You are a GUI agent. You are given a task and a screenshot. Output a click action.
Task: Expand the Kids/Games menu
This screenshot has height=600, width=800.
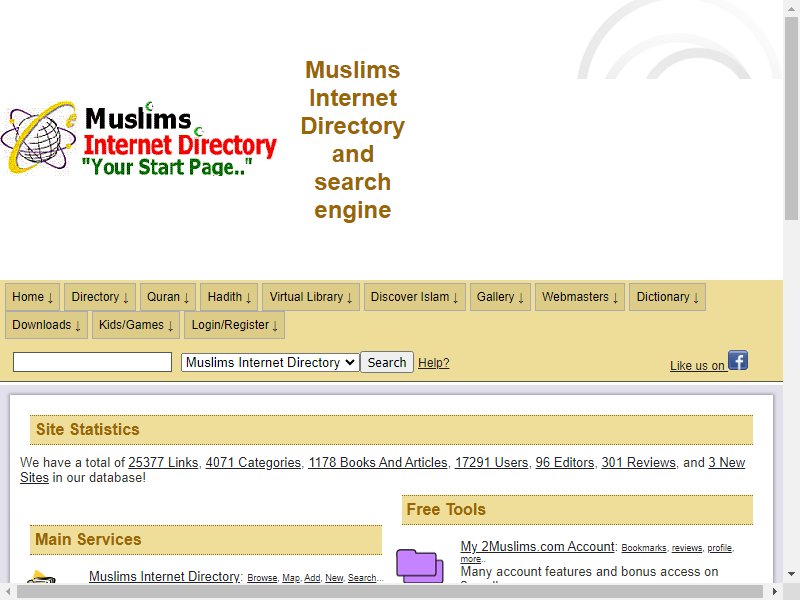[136, 325]
